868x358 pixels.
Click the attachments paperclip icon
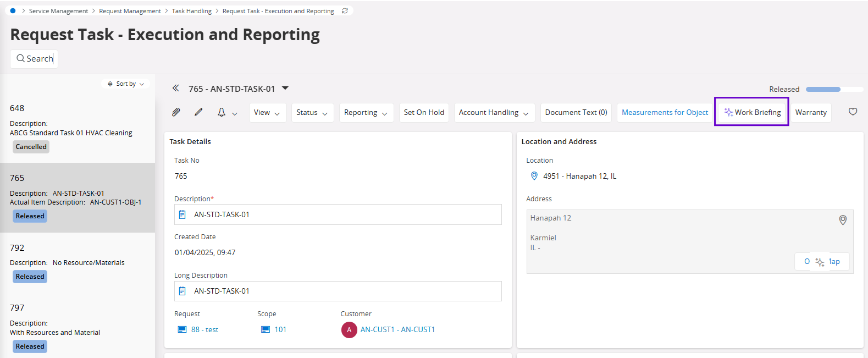pos(176,112)
